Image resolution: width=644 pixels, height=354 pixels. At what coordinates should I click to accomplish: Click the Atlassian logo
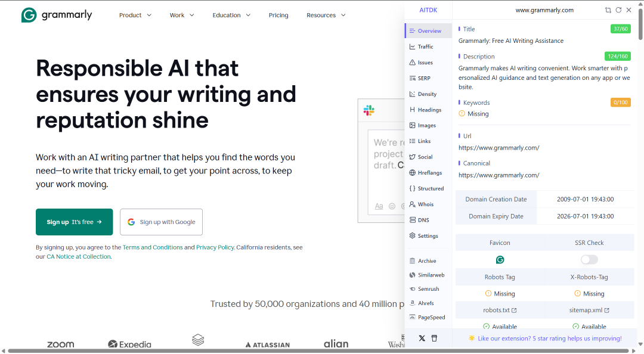(268, 345)
